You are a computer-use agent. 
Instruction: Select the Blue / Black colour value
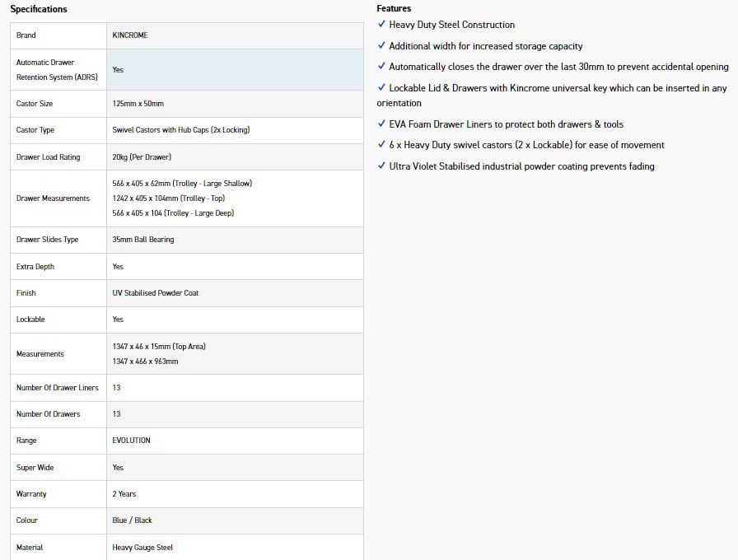pyautogui.click(x=132, y=520)
